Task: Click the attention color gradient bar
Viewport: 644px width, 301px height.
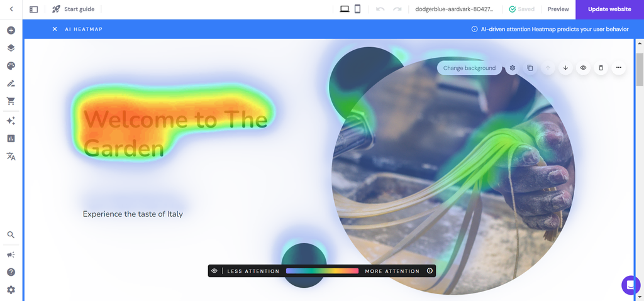Action: 323,271
